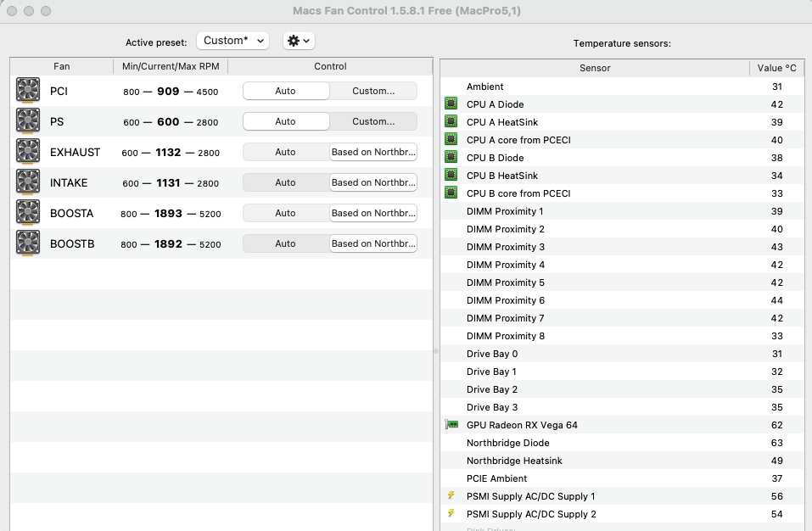The height and width of the screenshot is (531, 812).
Task: Select the DIMM Proximity 7 row
Action: 623,318
